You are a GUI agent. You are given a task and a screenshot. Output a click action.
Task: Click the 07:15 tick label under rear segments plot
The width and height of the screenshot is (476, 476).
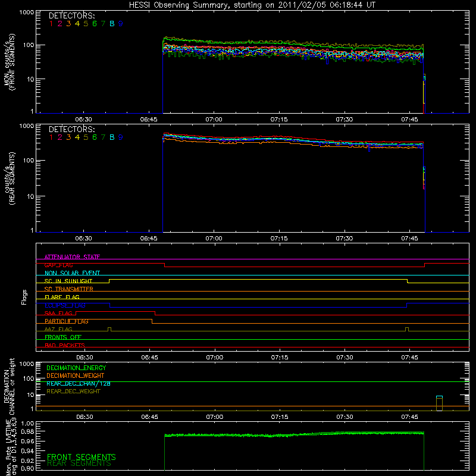pyautogui.click(x=279, y=239)
